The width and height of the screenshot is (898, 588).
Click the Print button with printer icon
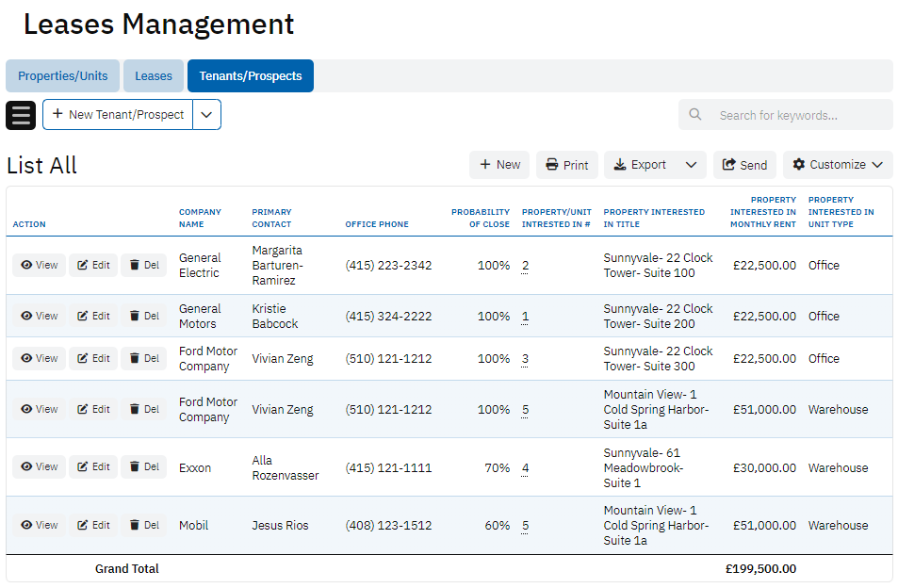click(567, 165)
